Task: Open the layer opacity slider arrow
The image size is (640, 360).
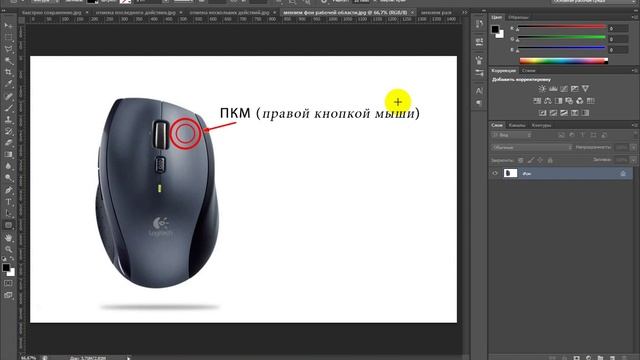Action: (x=633, y=147)
